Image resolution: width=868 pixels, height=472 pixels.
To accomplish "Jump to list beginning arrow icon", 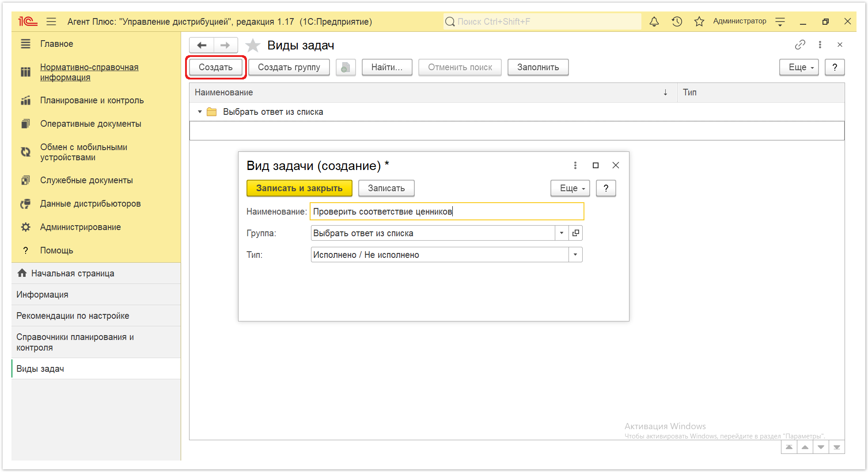I will pos(789,447).
